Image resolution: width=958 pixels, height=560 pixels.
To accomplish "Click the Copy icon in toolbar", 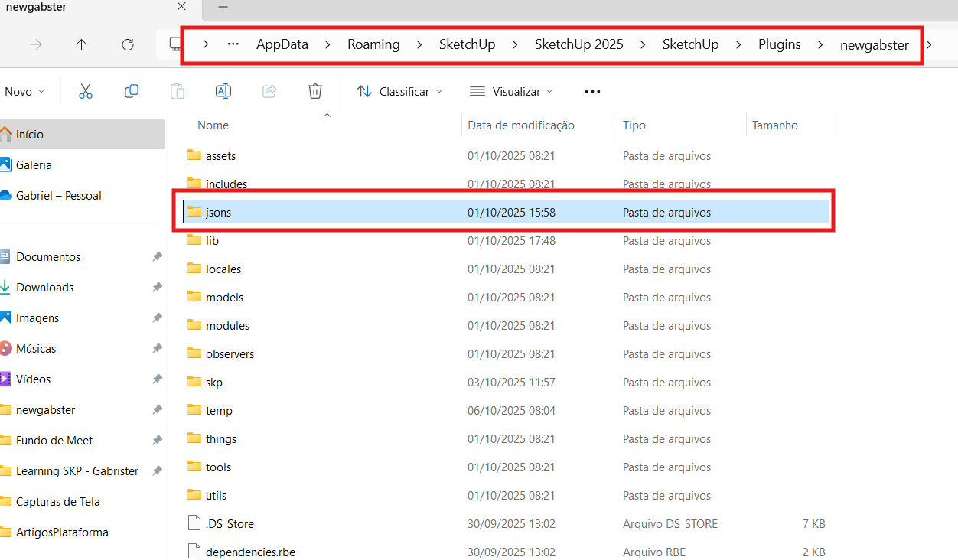I will (131, 91).
